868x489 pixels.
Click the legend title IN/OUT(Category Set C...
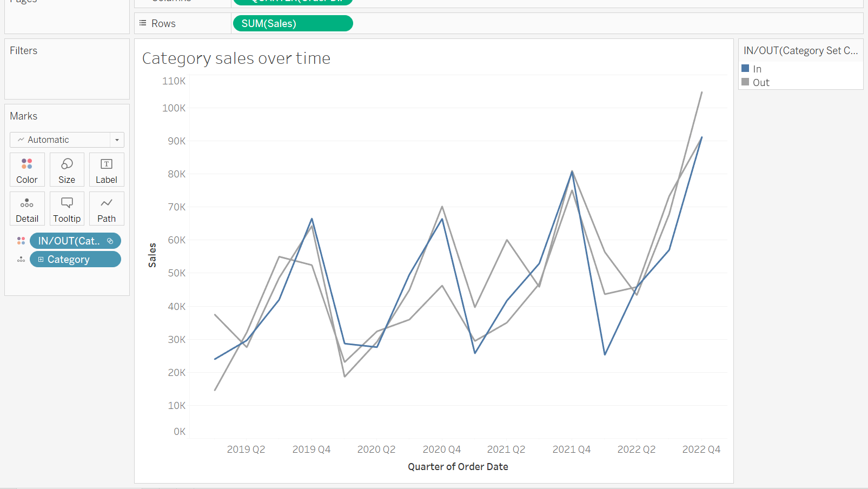click(x=800, y=51)
